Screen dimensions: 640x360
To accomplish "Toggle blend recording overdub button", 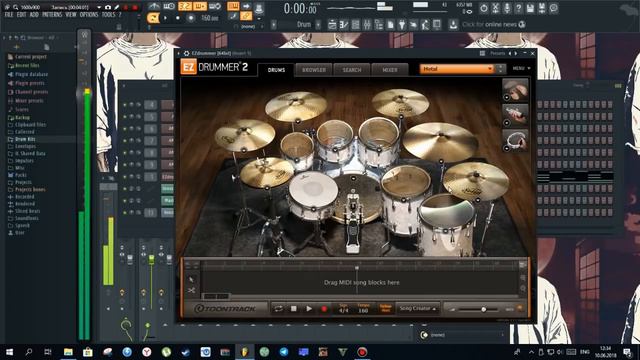I will tap(200, 6).
